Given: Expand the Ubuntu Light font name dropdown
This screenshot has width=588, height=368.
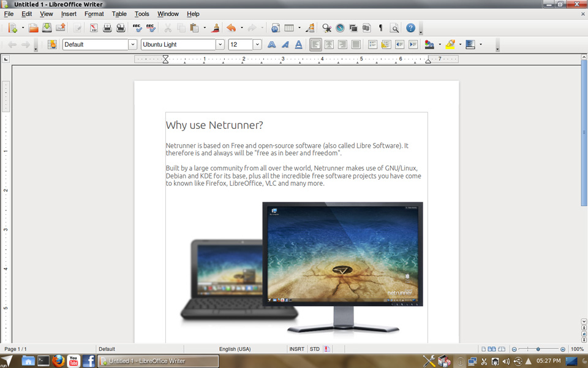Looking at the screenshot, I should point(220,45).
